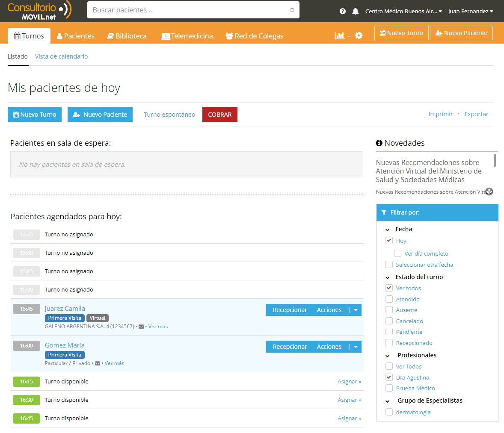Click the envelope icon in Gomez María row
This screenshot has width=504, height=433.
[x=98, y=363]
